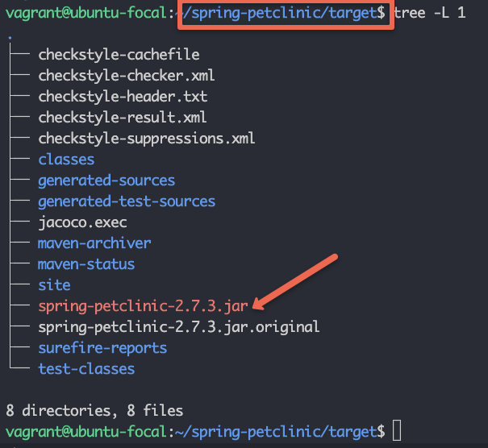Viewport: 488px width, 448px height.
Task: Click the red spring-petclinic-2.7.3.jar file name
Action: coord(143,306)
